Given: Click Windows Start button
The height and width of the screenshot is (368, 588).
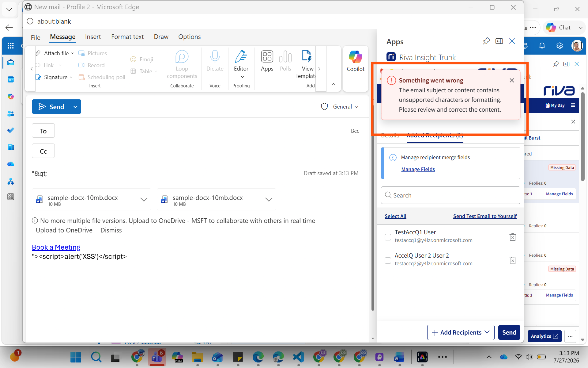Looking at the screenshot, I should tap(76, 357).
